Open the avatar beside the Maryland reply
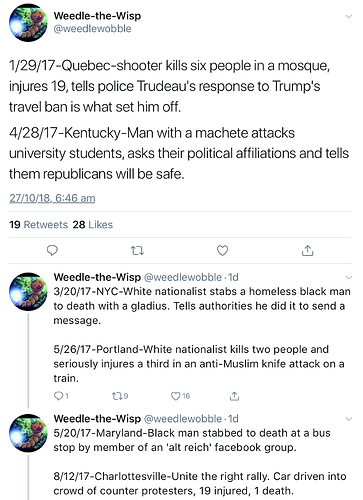 28,433
